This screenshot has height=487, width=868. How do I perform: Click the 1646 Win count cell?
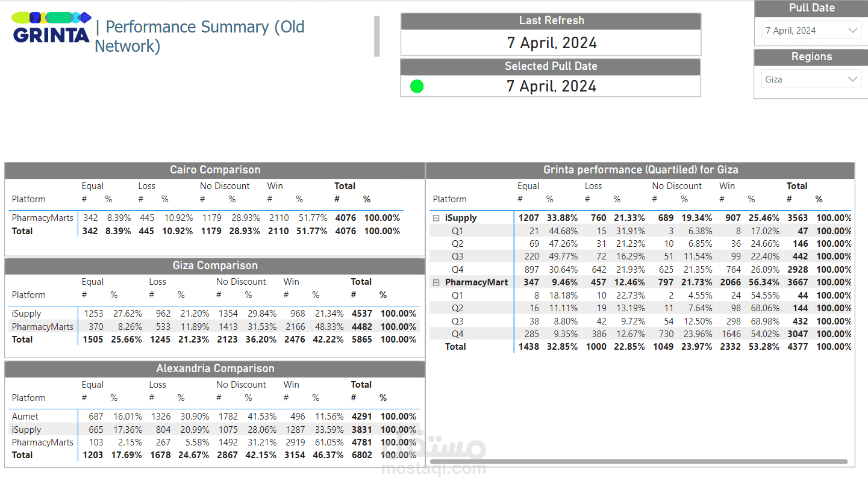731,334
